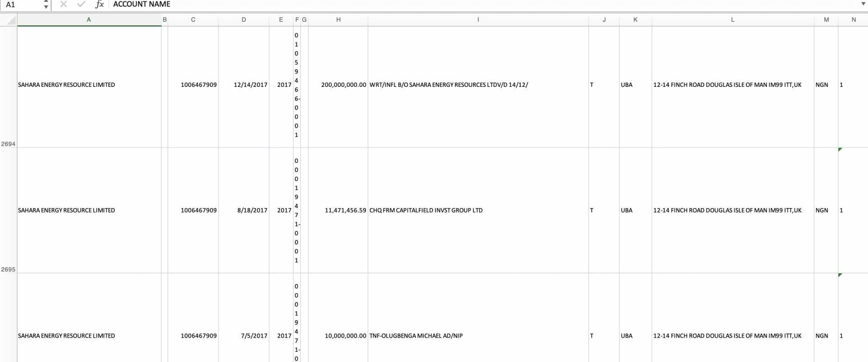Select column D header

[x=244, y=20]
